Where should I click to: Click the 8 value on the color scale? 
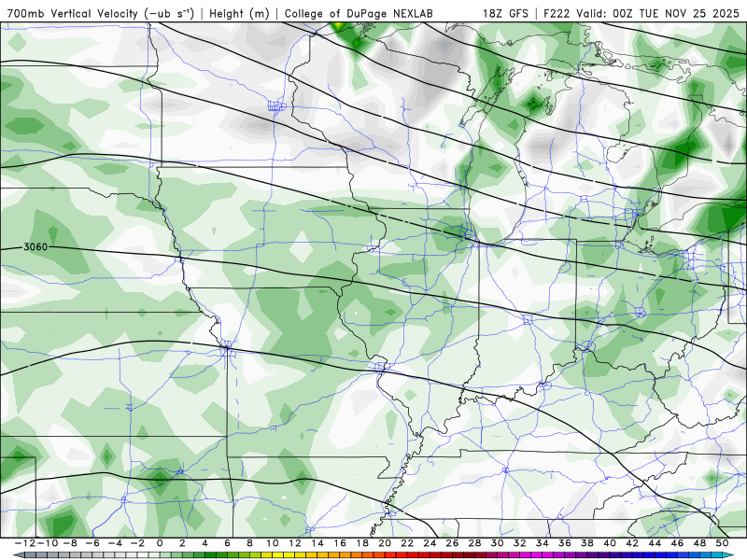(x=249, y=543)
